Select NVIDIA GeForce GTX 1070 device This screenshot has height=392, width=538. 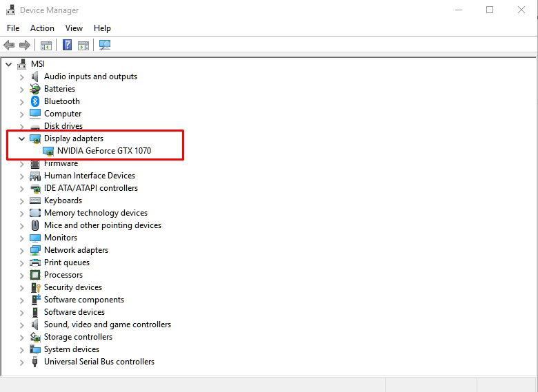[x=104, y=151]
